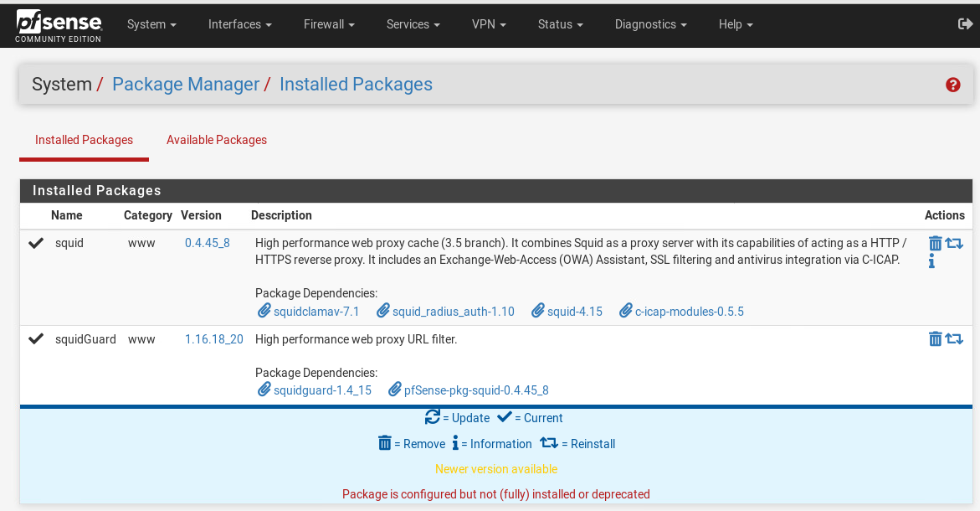Click the paperclip icon next to squidguard-1.4_15
This screenshot has width=980, height=511.
point(264,390)
